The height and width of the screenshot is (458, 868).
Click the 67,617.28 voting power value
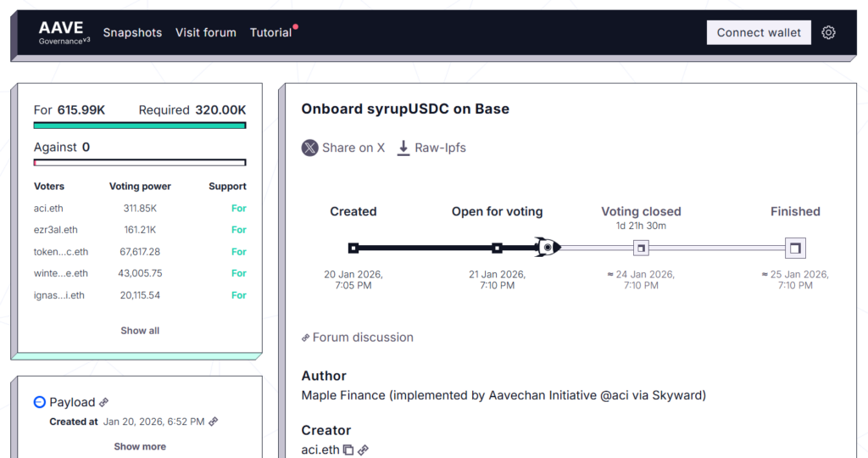coord(140,251)
